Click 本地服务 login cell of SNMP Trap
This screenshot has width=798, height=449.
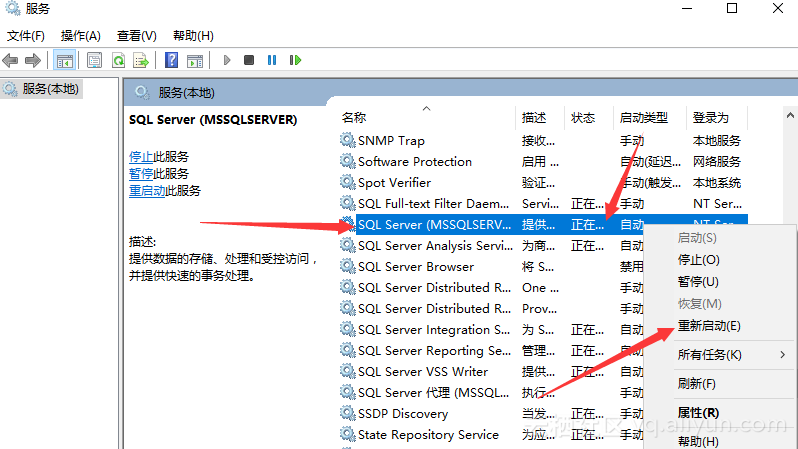[717, 141]
